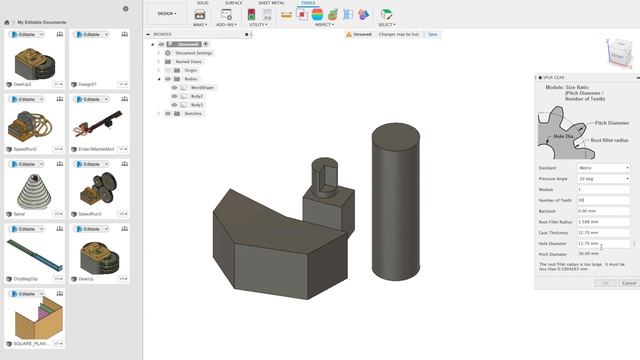The width and height of the screenshot is (640, 360).
Task: Select the Section analysis icon
Action: pos(348,15)
